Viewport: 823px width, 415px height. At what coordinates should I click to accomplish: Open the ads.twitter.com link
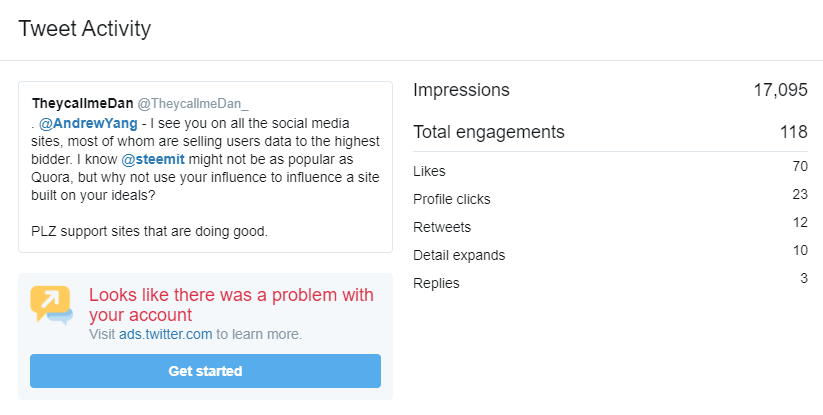[165, 334]
